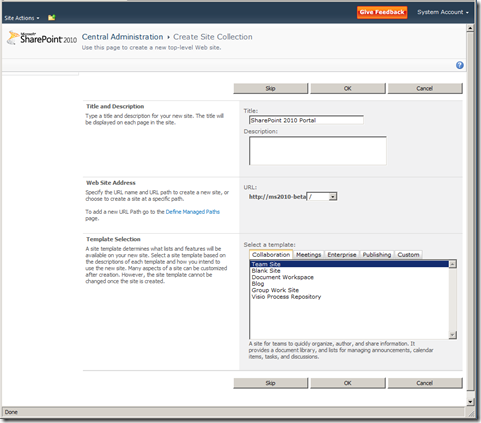Open the System Account dropdown

(443, 12)
